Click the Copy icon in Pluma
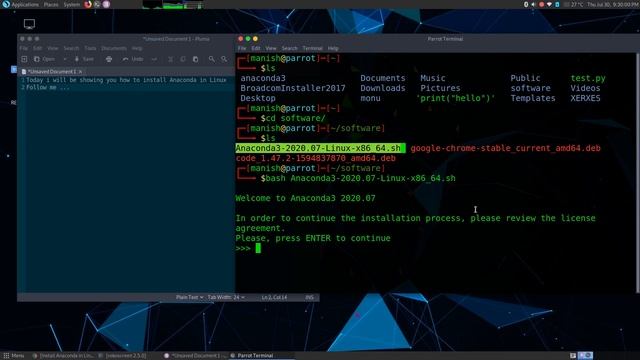This screenshot has width=640, height=360. click(x=183, y=59)
